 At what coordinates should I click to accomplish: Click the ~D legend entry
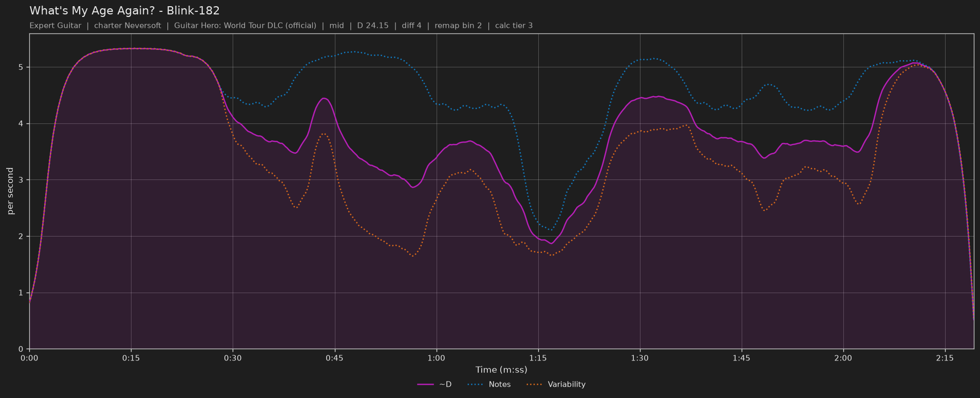click(435, 384)
